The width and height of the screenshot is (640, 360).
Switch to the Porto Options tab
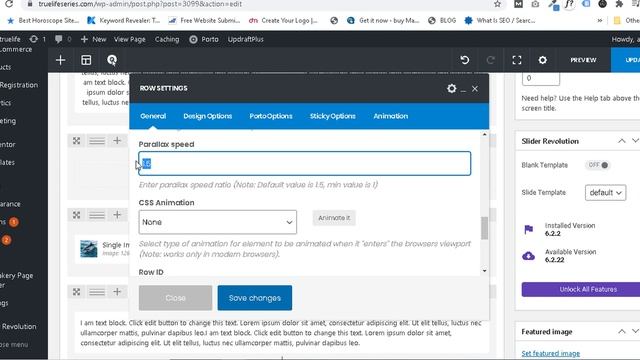[x=271, y=116]
